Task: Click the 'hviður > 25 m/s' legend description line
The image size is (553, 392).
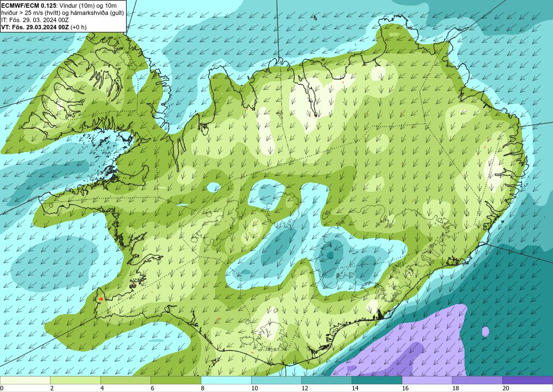Action: pyautogui.click(x=63, y=13)
